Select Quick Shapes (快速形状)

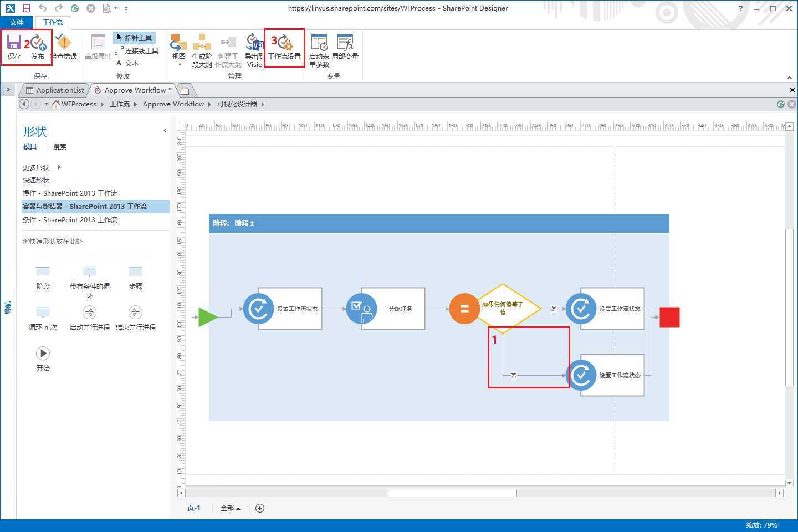coord(36,180)
